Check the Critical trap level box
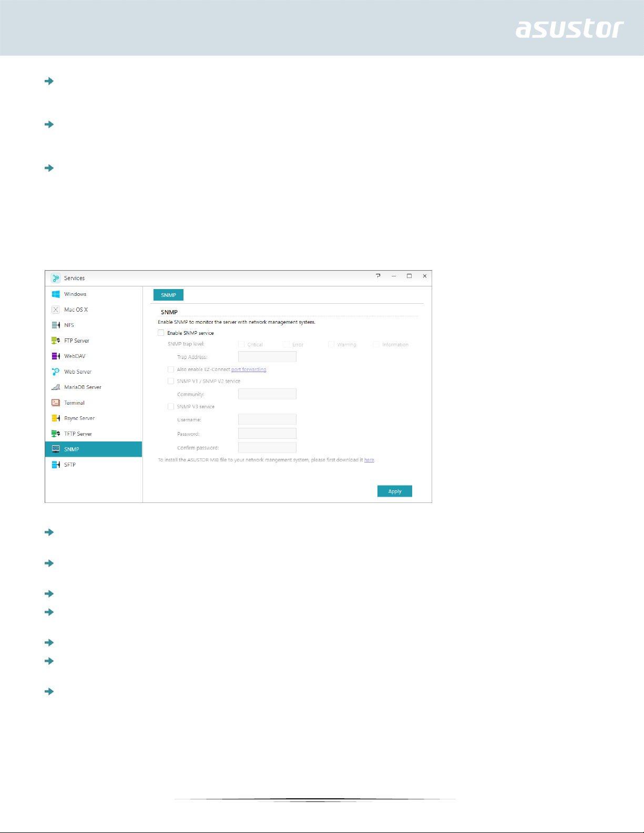The width and height of the screenshot is (644, 833). point(241,344)
